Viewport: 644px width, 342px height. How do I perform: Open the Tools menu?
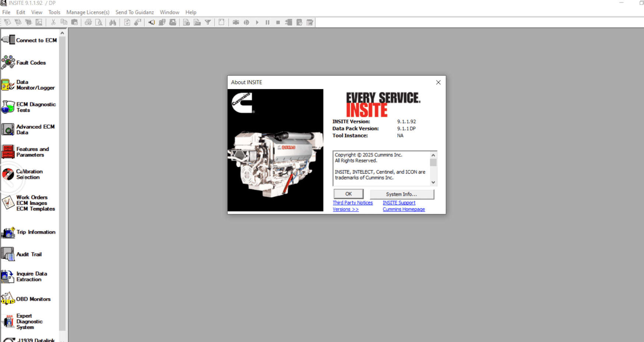point(54,12)
